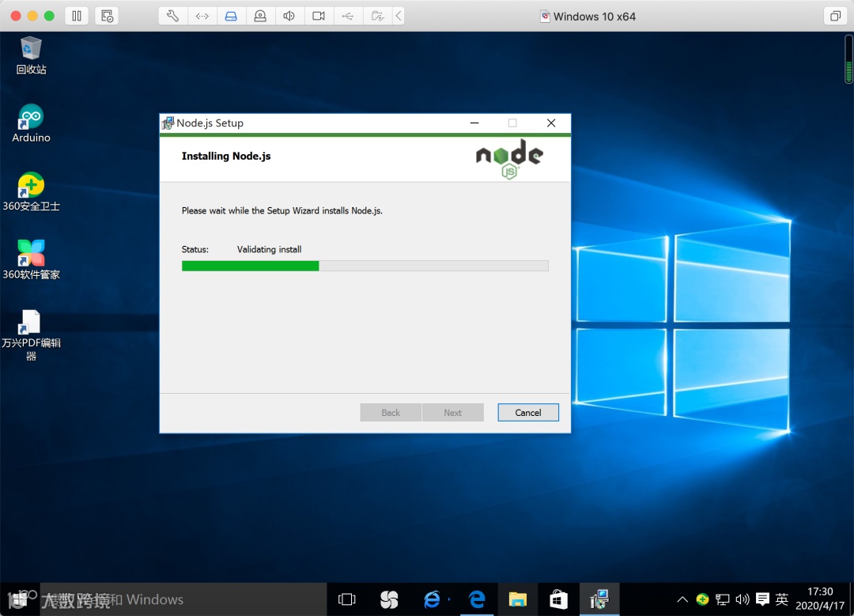This screenshot has width=854, height=616.
Task: Select the hard disk toolbar icon
Action: click(x=231, y=16)
